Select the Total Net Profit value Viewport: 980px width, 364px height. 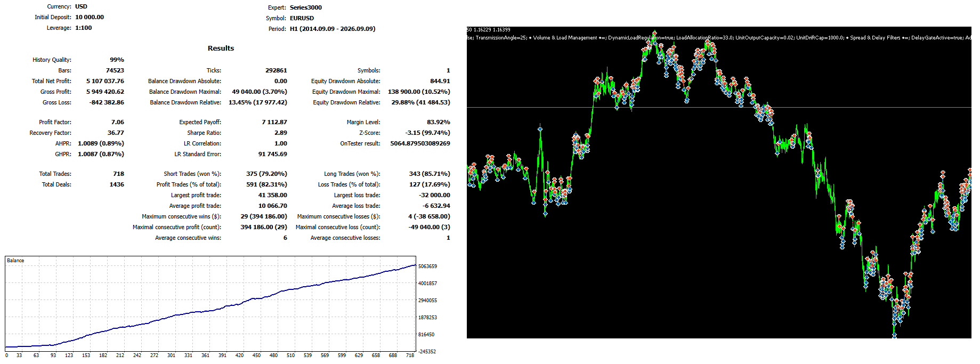105,81
